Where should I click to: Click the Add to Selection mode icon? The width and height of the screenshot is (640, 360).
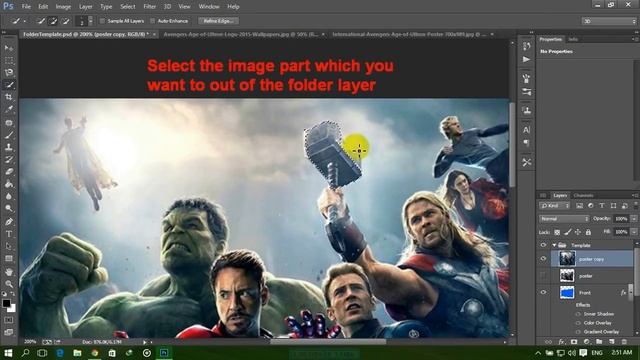pyautogui.click(x=53, y=21)
